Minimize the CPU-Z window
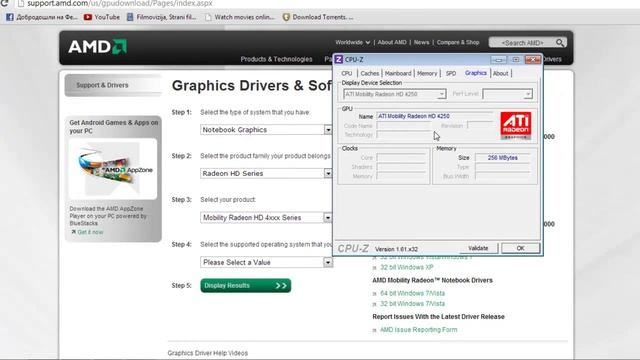 tap(498, 60)
